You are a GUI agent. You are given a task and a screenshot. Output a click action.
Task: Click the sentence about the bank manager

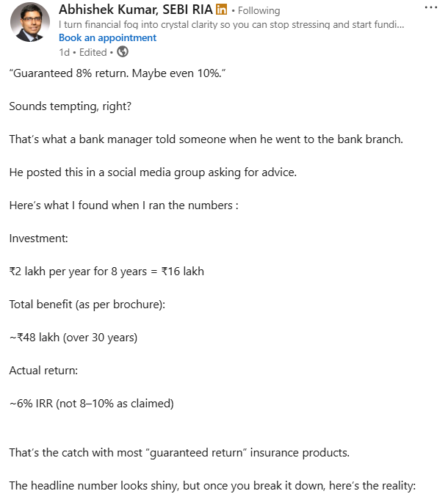pyautogui.click(x=206, y=139)
